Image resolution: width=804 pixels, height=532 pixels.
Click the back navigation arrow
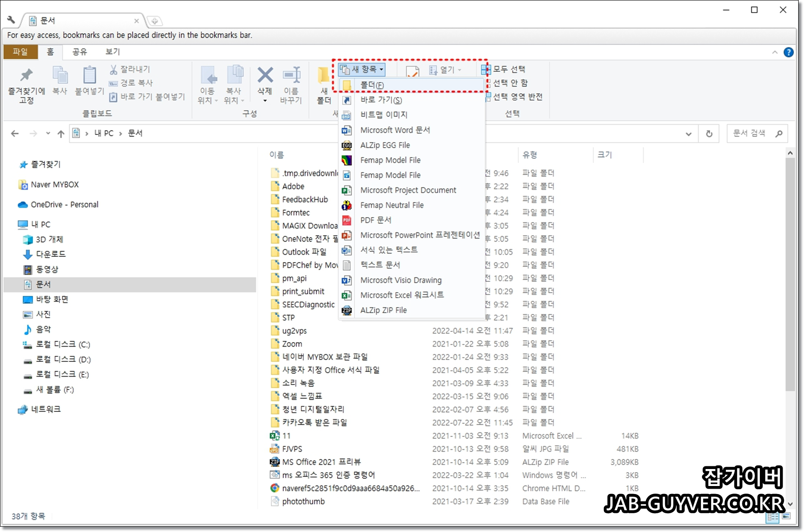[15, 133]
